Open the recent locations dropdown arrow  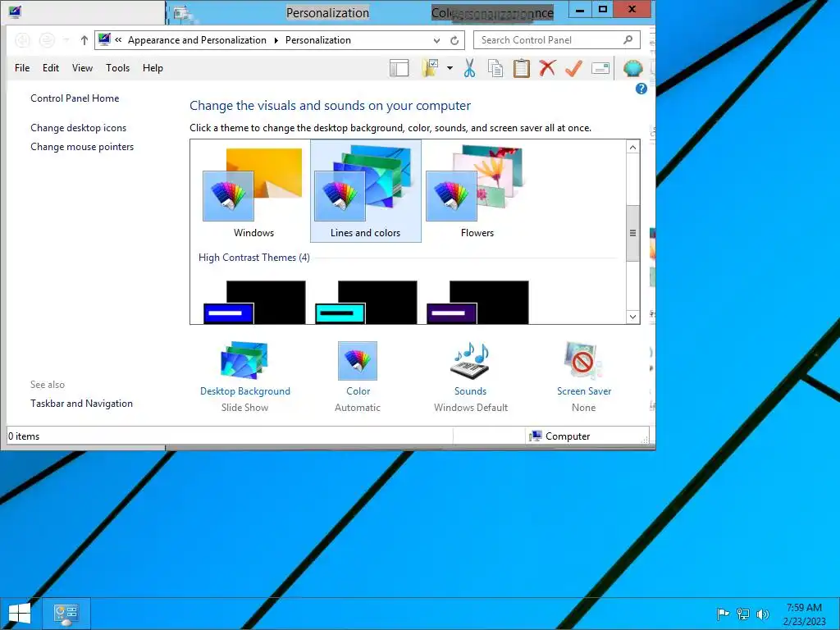click(x=66, y=40)
